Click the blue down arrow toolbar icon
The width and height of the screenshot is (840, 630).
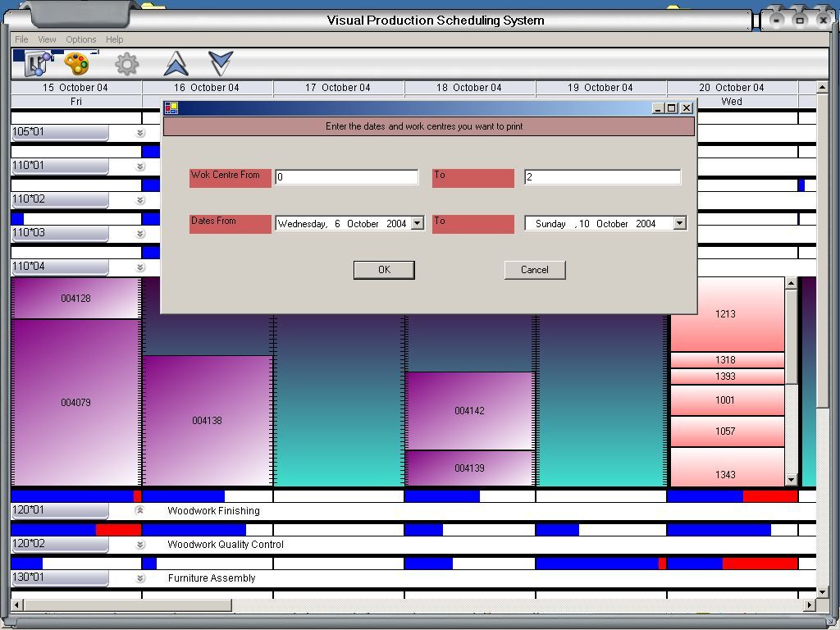point(221,63)
